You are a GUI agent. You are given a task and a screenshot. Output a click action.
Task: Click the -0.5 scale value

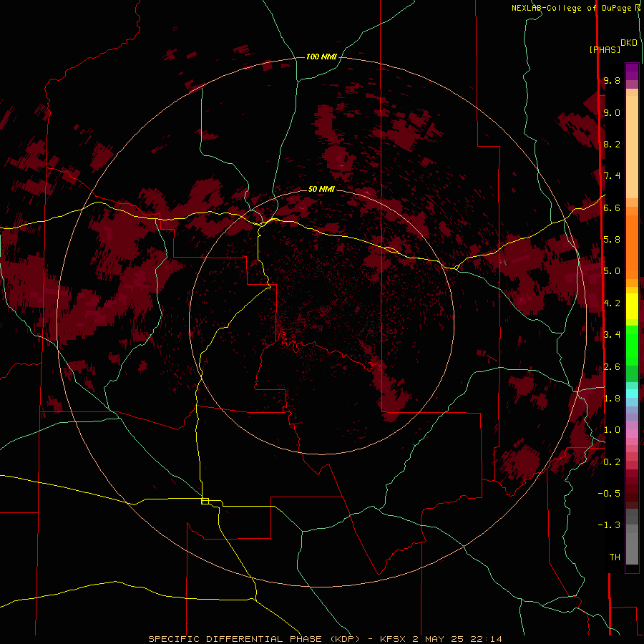(x=609, y=494)
